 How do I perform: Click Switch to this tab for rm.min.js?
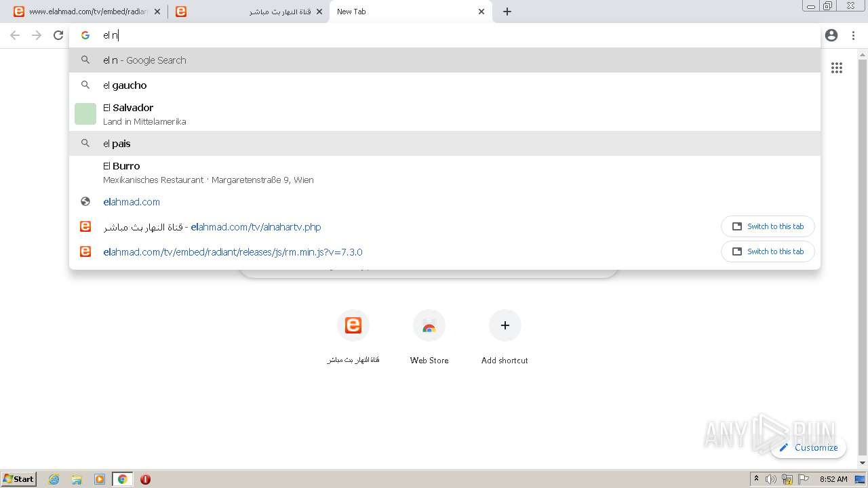768,251
